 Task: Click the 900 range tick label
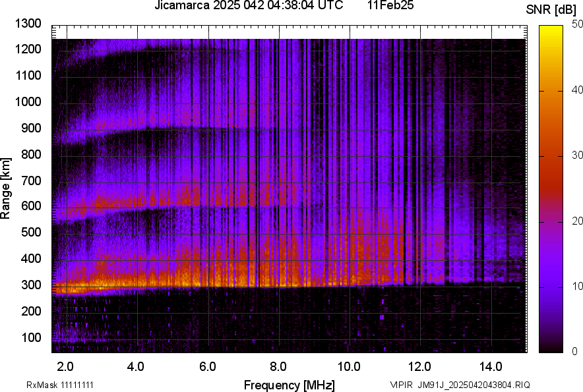coord(33,128)
